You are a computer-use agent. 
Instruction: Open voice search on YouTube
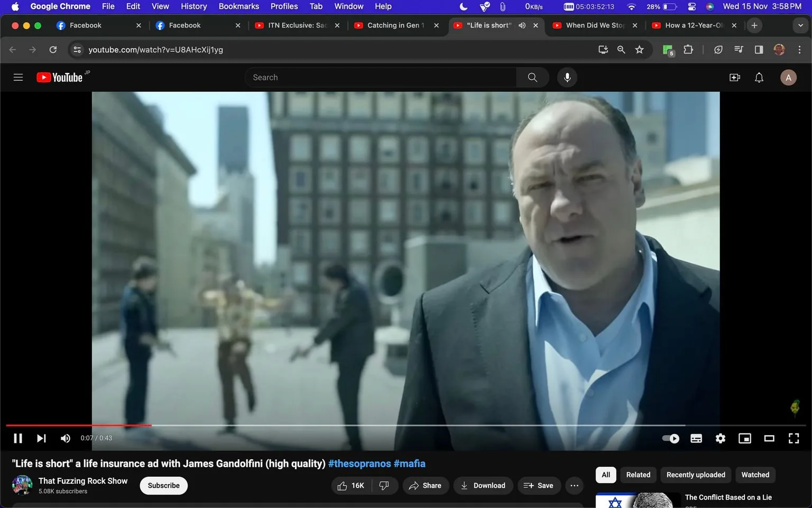coord(567,77)
